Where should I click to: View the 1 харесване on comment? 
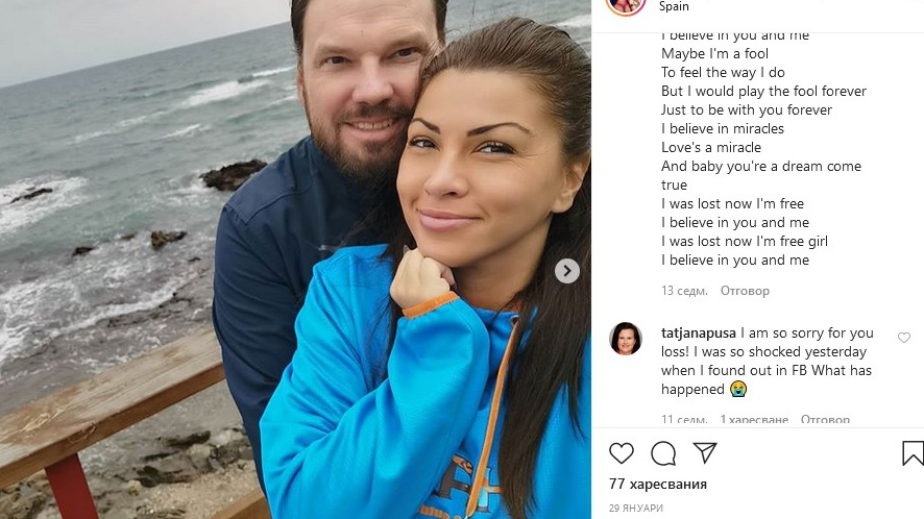pyautogui.click(x=754, y=419)
